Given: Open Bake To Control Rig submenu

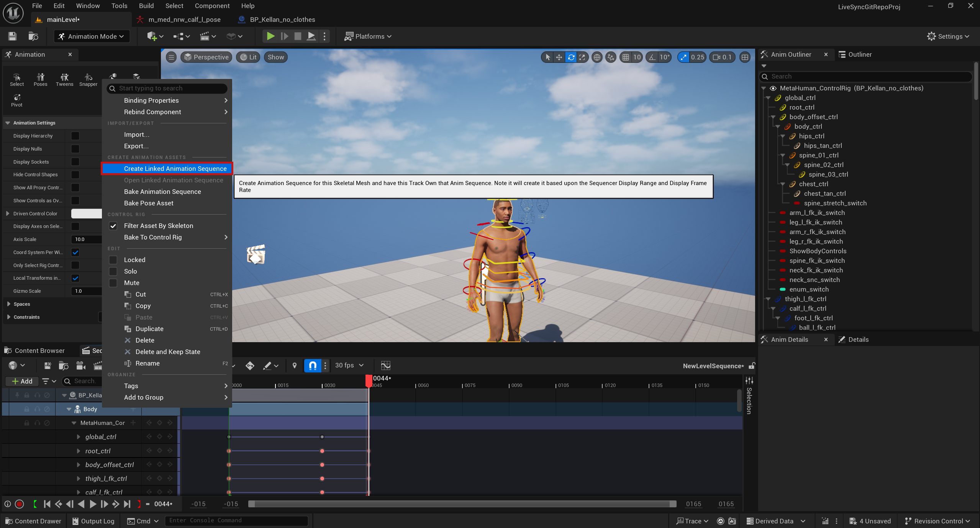Looking at the screenshot, I should tap(167, 237).
